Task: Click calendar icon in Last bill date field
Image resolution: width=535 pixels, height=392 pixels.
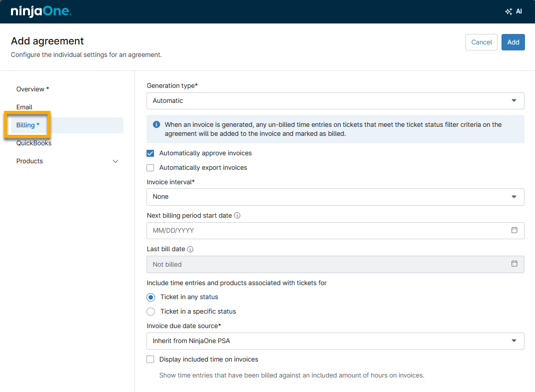Action: [x=514, y=264]
